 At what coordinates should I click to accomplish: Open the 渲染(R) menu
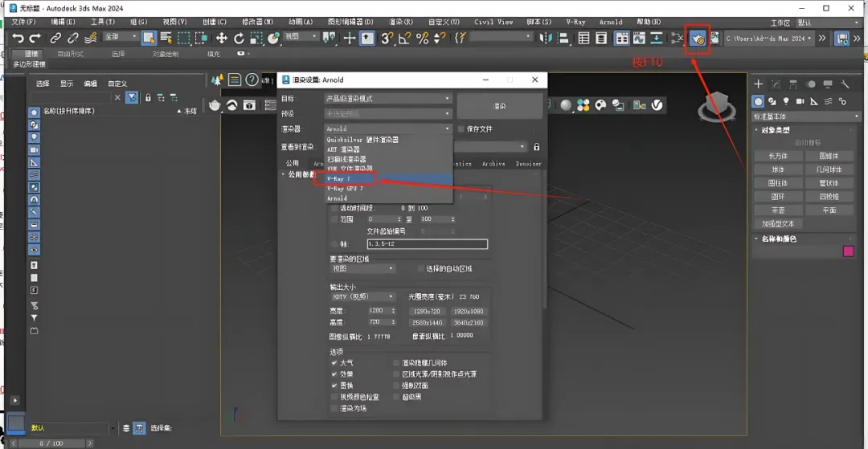[x=401, y=22]
